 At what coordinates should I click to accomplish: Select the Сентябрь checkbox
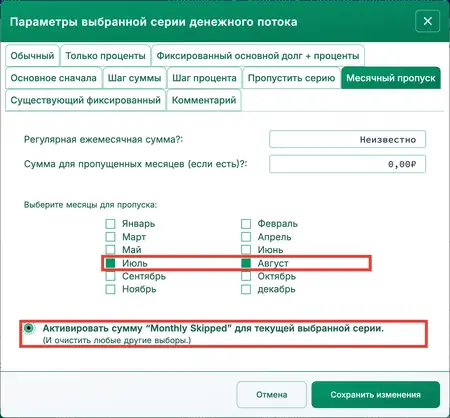pos(110,276)
